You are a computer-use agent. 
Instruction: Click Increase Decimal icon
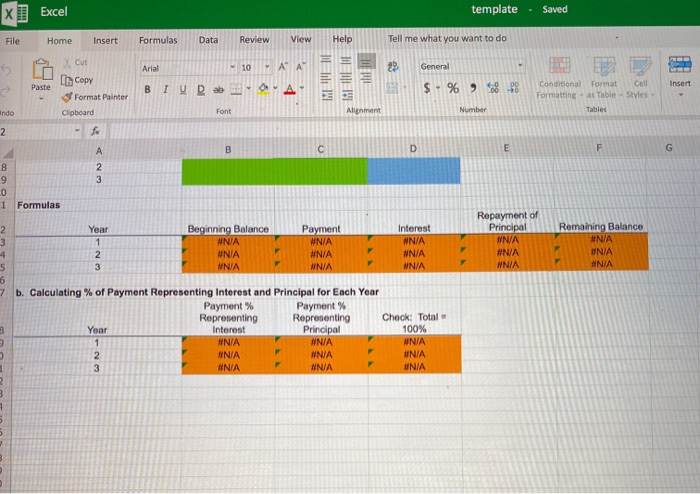click(493, 87)
